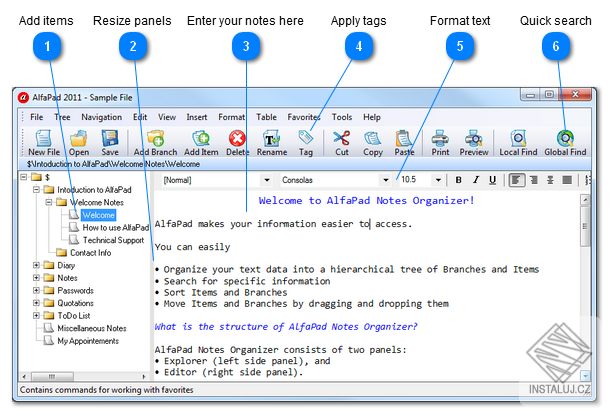Open the [Normal] style dropdown

pyautogui.click(x=267, y=180)
